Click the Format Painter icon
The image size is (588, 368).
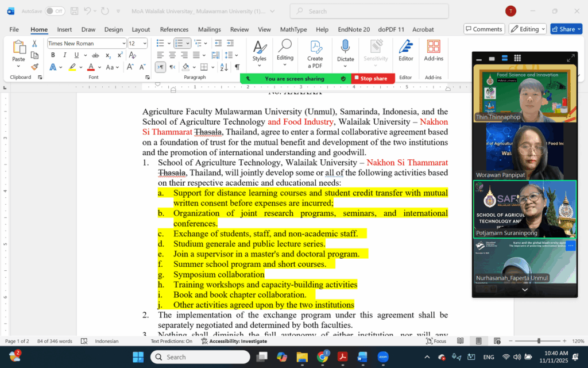(x=34, y=67)
